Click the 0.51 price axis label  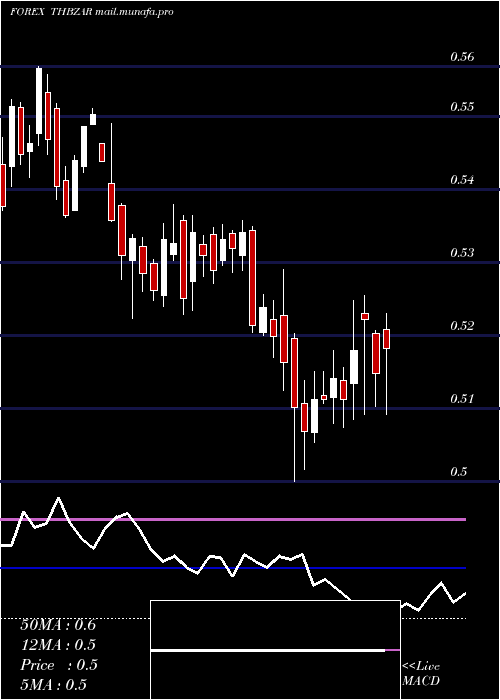point(462,398)
